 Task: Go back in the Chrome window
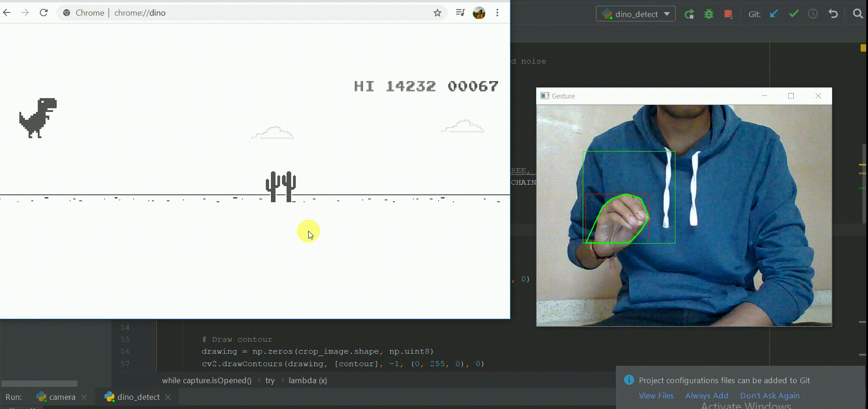(x=6, y=13)
